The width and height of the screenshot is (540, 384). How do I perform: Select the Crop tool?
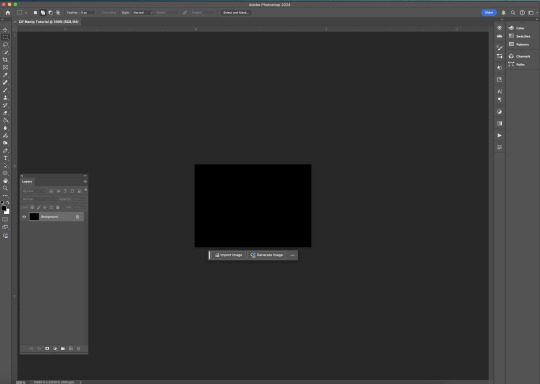(x=5, y=60)
